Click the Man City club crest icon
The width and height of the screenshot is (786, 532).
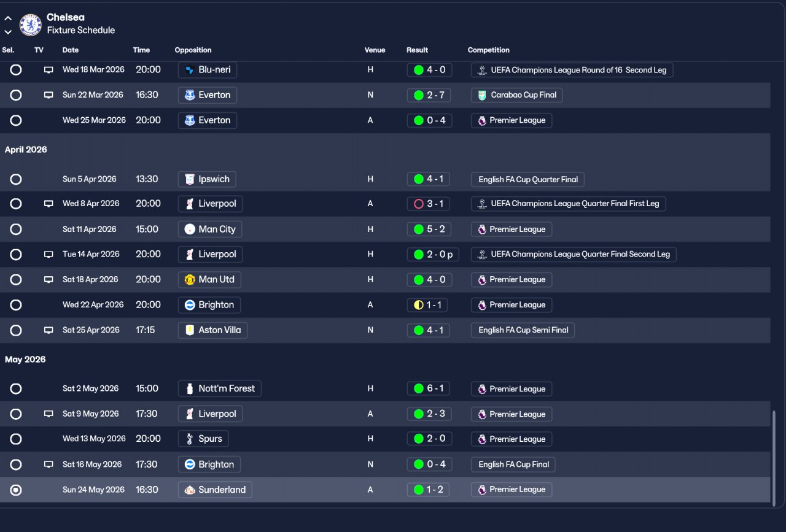190,229
